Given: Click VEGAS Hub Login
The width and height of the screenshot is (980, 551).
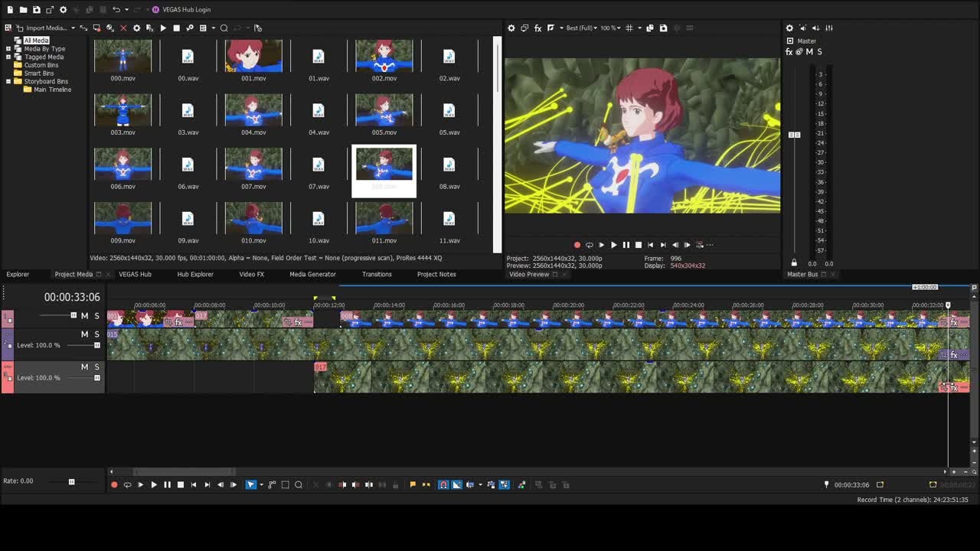Looking at the screenshot, I should (x=186, y=10).
